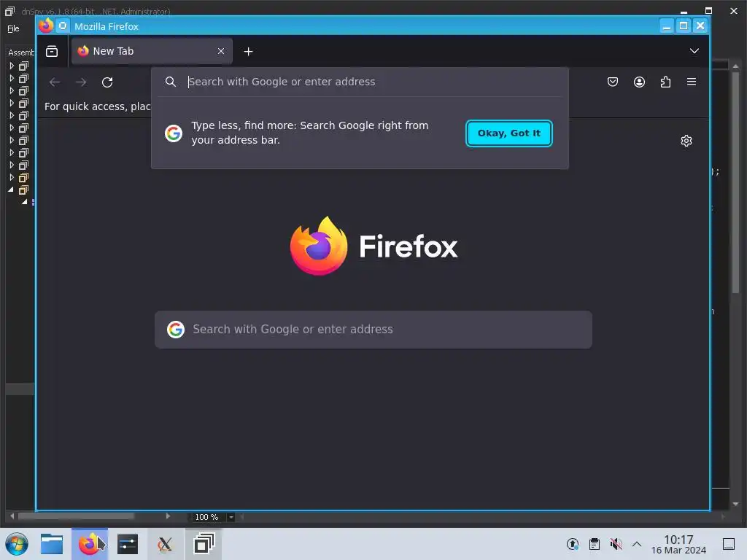
Task: Open Firefox View tab list icon
Action: 52,51
